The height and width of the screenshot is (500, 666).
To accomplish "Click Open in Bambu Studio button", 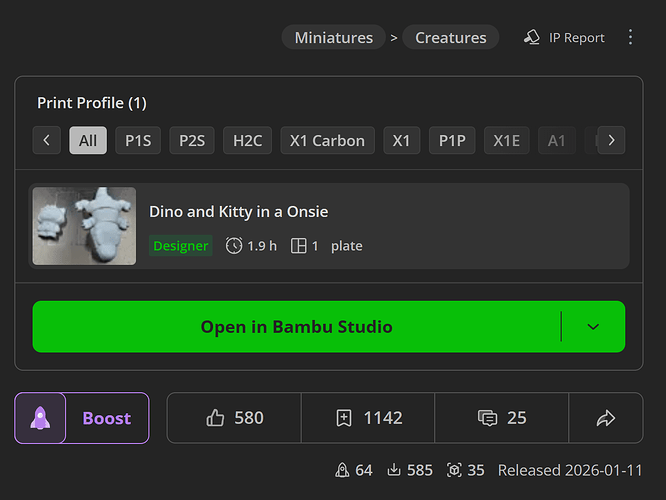I will [296, 327].
